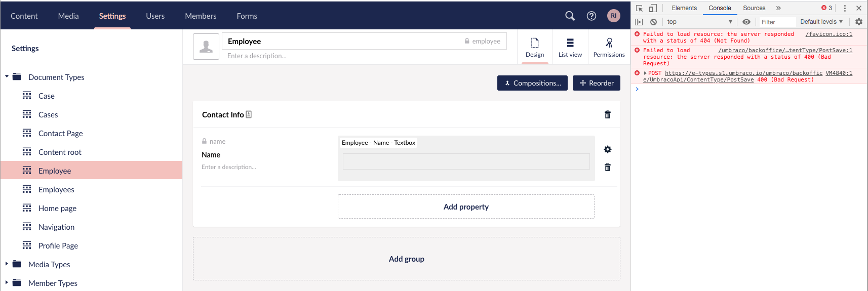Click the Name property textbox preview
This screenshot has height=291, width=868.
466,161
